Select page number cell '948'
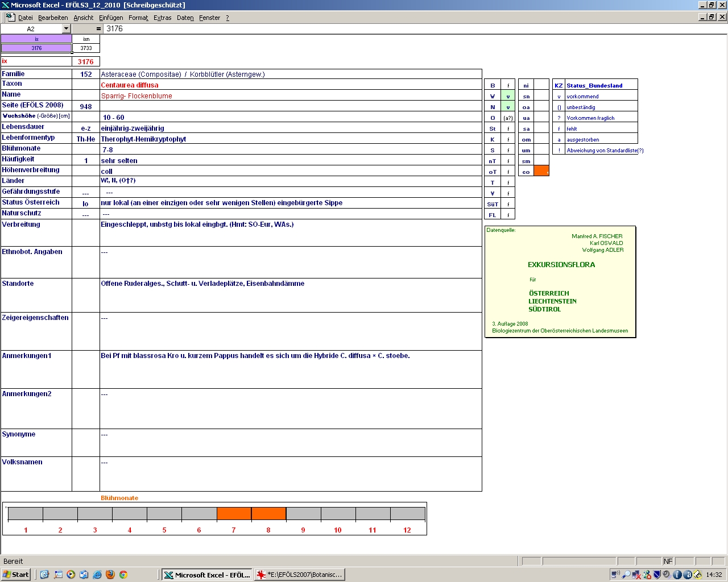 [x=86, y=106]
